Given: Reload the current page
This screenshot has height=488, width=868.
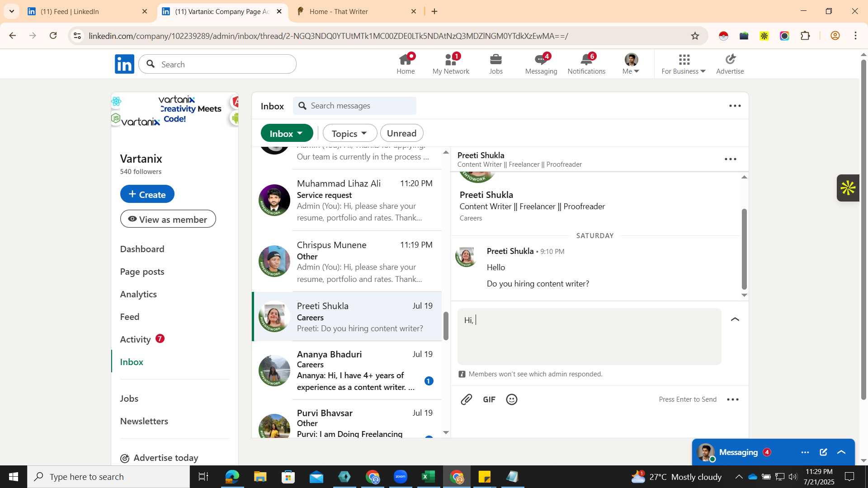Looking at the screenshot, I should point(53,36).
